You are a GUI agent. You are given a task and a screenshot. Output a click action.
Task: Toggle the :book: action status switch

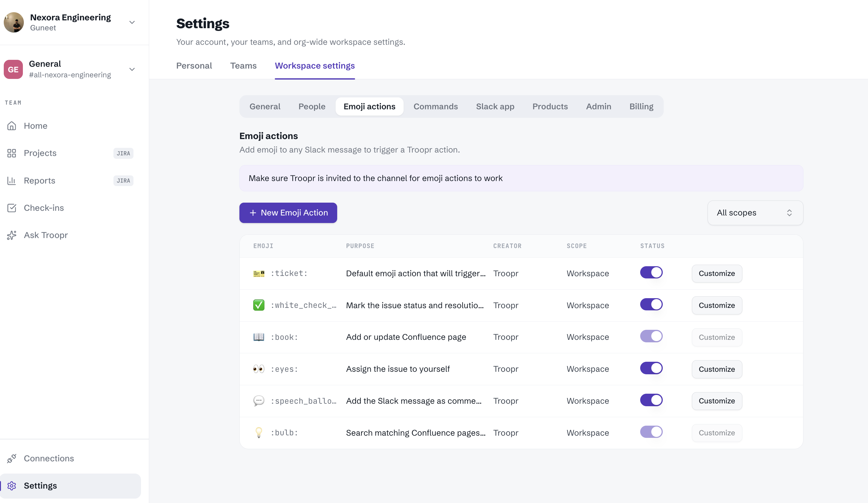(x=651, y=336)
